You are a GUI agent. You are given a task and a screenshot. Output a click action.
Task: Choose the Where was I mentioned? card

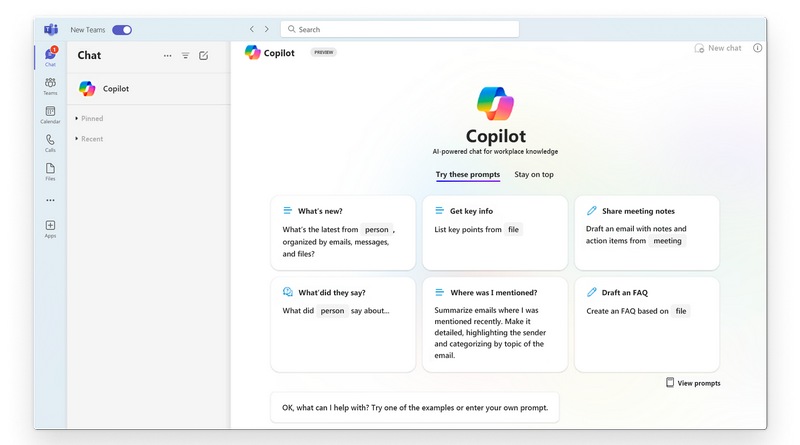(495, 324)
